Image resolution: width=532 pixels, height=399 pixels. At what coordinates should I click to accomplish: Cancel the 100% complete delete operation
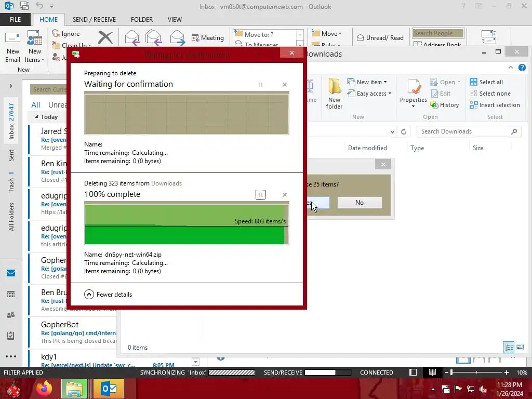pos(285,195)
